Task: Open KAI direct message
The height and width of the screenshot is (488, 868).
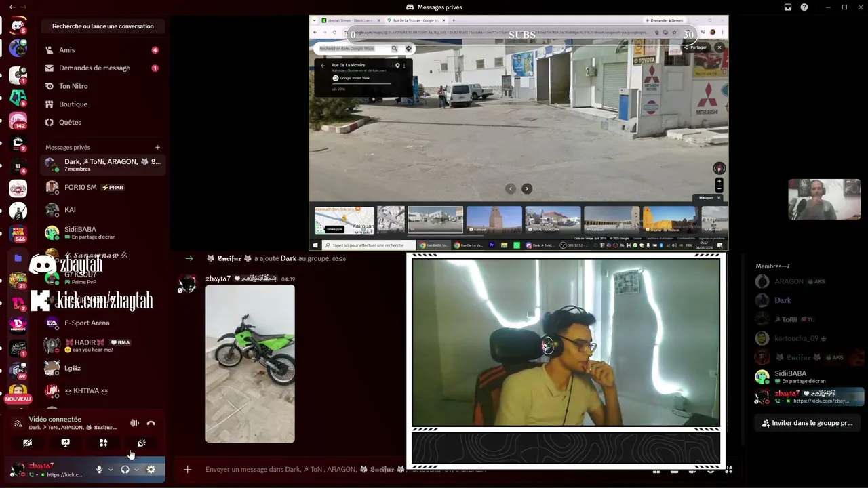Action: (x=102, y=210)
